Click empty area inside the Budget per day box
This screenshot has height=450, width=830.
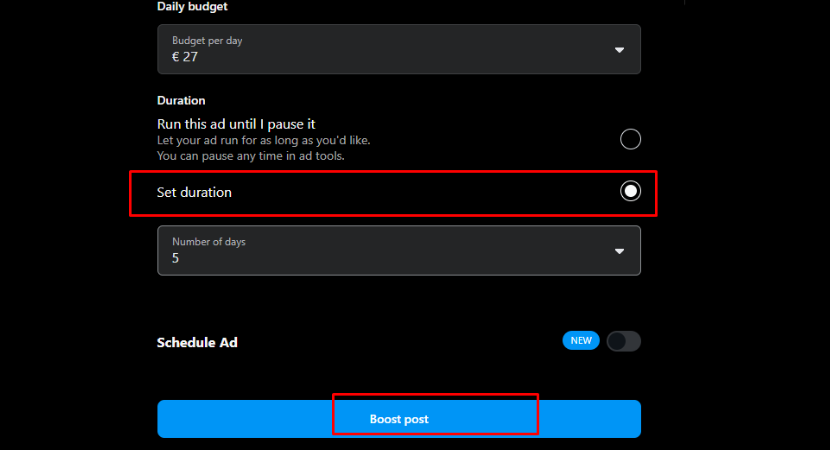[400, 50]
